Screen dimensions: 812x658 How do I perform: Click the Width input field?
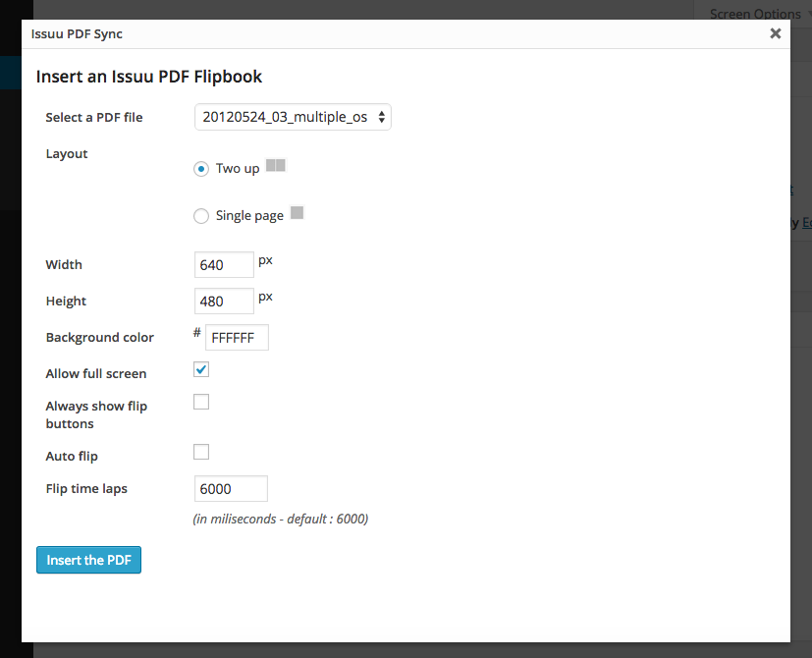coord(224,265)
